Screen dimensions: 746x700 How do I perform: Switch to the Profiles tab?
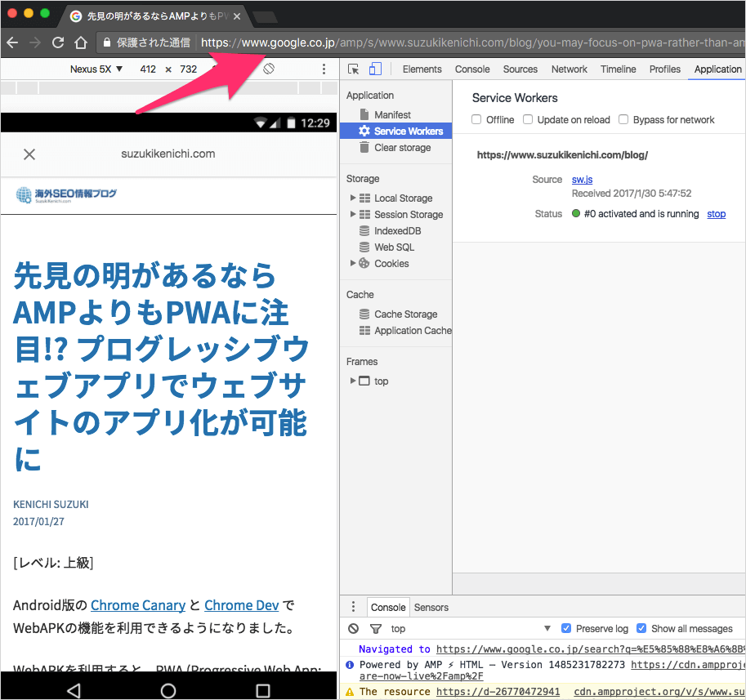(x=664, y=69)
